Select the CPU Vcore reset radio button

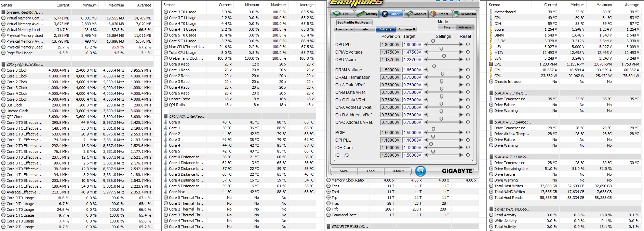468,59
